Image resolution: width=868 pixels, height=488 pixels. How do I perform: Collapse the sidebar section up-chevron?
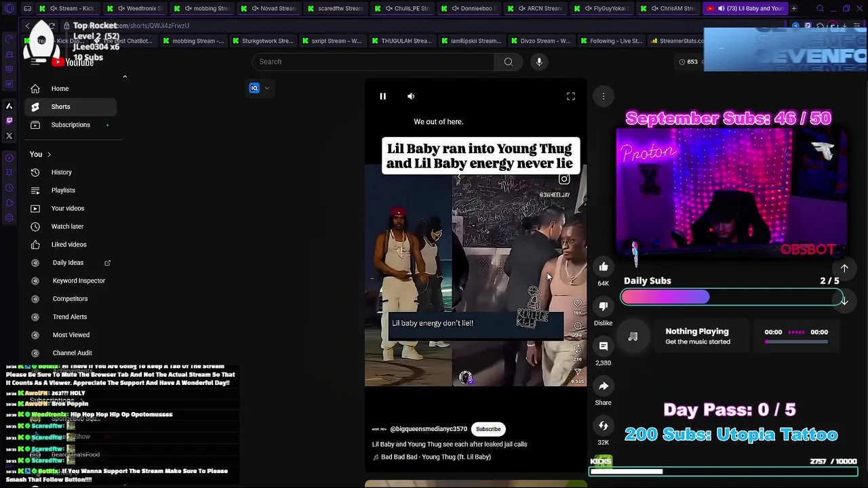tap(125, 77)
